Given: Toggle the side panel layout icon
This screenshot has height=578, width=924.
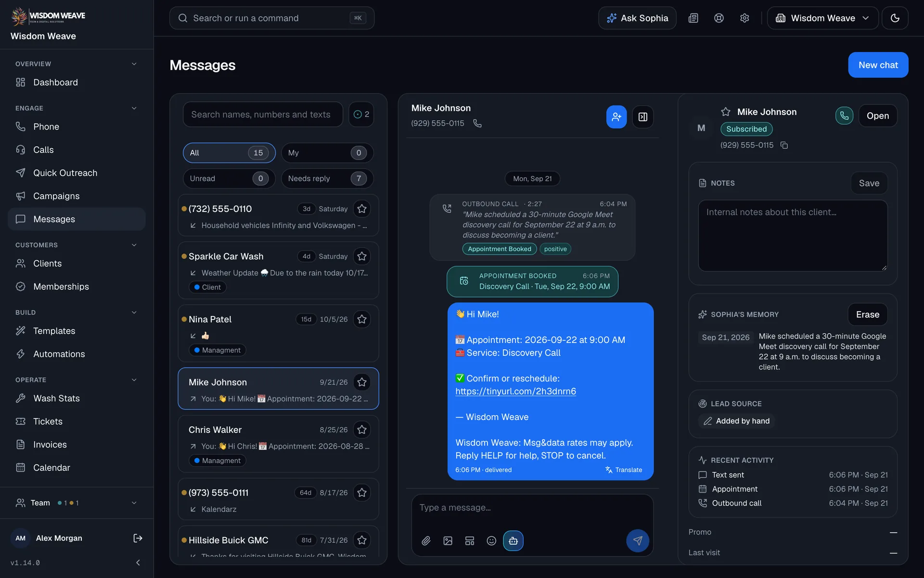Looking at the screenshot, I should (x=643, y=117).
